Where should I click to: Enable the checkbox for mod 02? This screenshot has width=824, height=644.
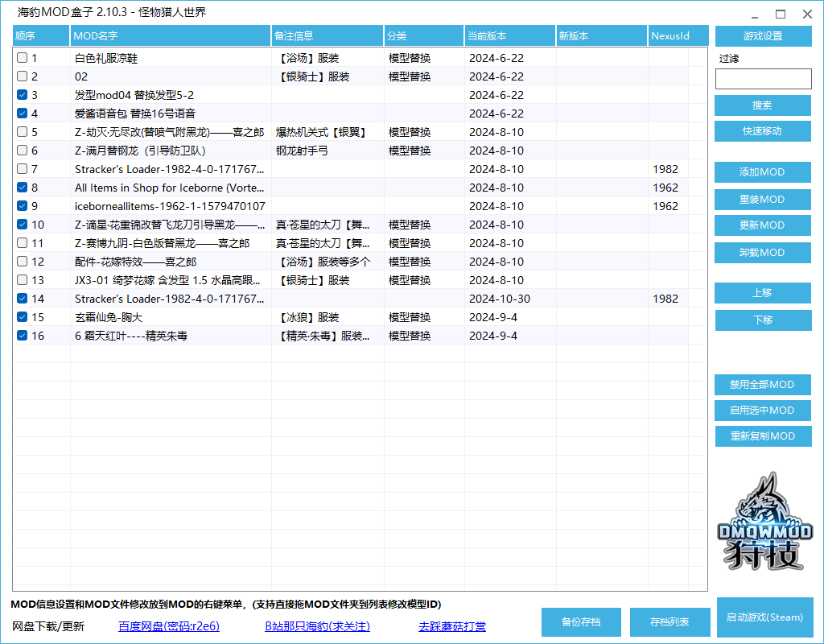(22, 76)
